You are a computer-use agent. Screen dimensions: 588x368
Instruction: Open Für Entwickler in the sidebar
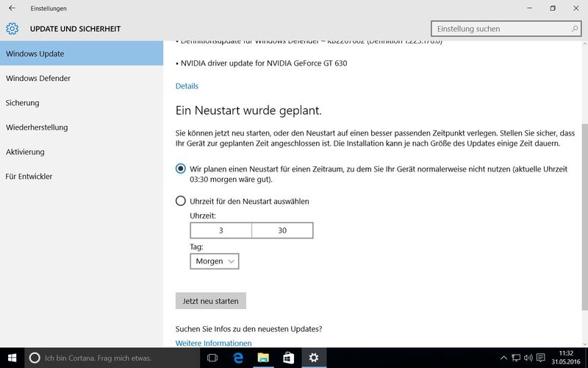82,176
